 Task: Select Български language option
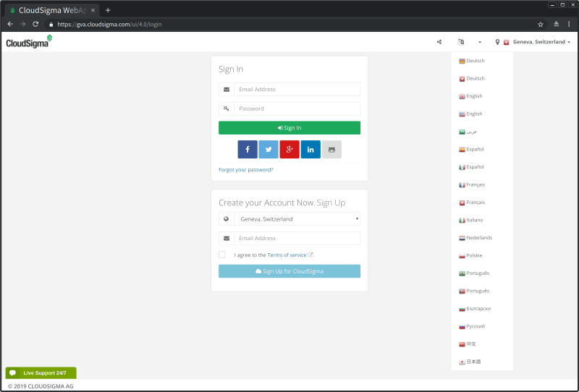(475, 309)
